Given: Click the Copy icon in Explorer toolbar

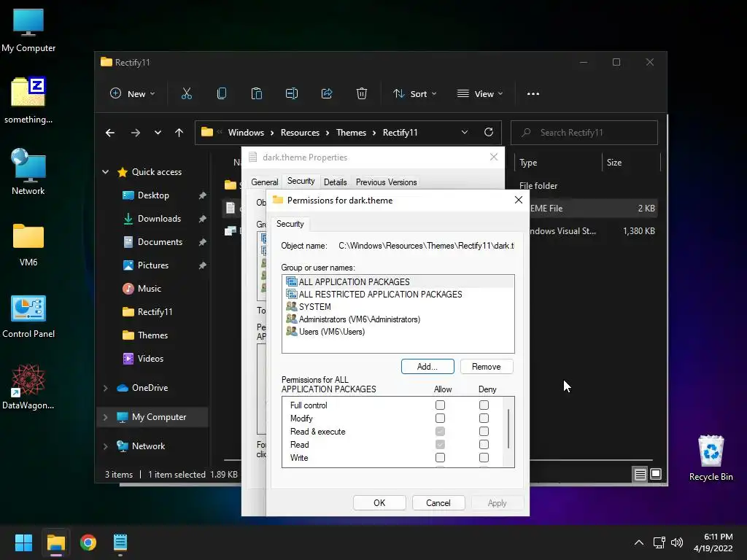Looking at the screenshot, I should click(222, 94).
